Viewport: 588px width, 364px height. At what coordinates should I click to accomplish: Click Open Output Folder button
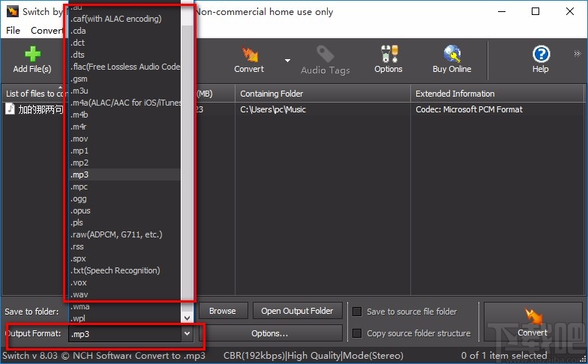coord(297,311)
